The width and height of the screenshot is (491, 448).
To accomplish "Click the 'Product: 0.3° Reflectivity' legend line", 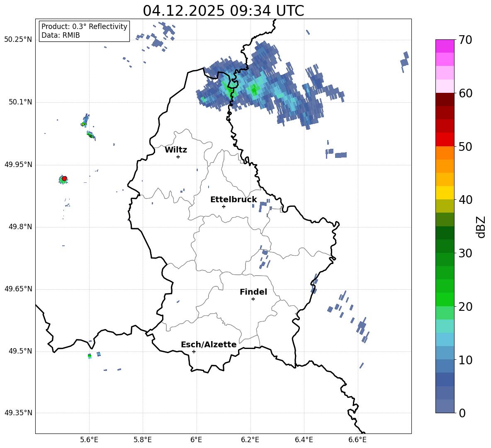I will (84, 27).
